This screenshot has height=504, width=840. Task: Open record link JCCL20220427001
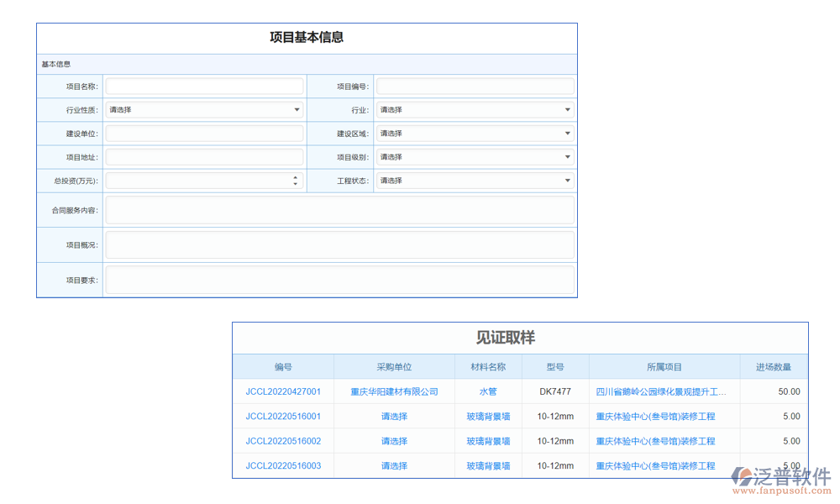pyautogui.click(x=283, y=391)
